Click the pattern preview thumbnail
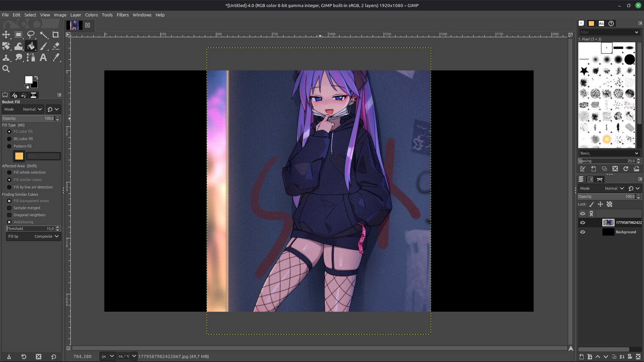Image resolution: width=644 pixels, height=362 pixels. [x=19, y=156]
